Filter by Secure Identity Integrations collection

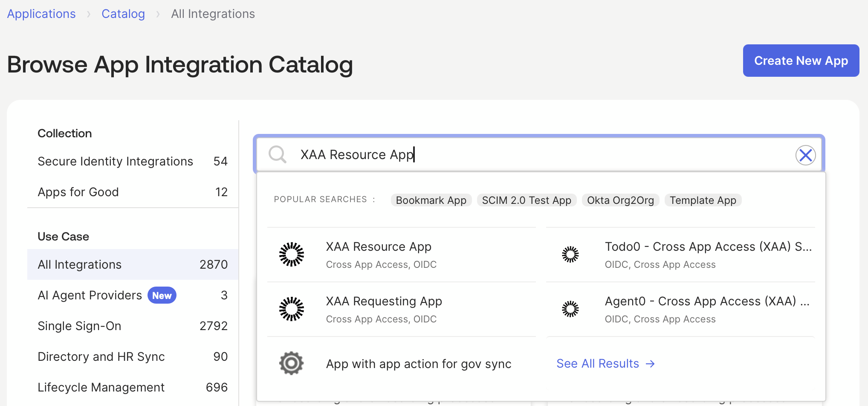pos(133,161)
